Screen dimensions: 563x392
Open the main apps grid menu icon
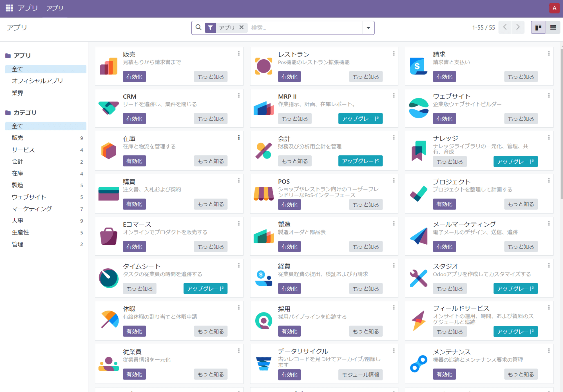(x=9, y=8)
